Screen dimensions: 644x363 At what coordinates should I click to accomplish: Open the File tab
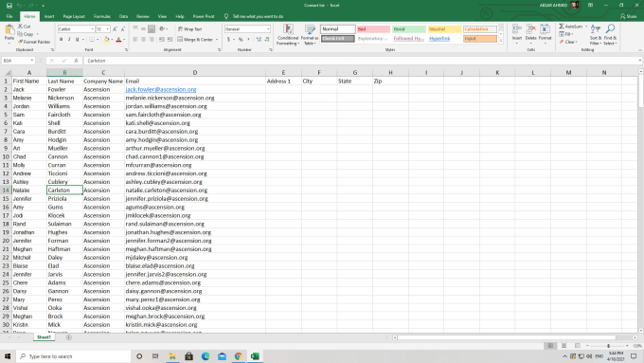click(9, 16)
